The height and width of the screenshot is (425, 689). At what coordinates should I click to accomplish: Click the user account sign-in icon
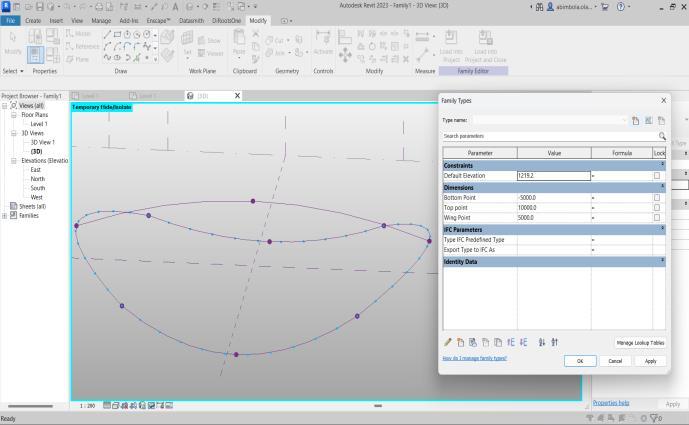[x=550, y=7]
